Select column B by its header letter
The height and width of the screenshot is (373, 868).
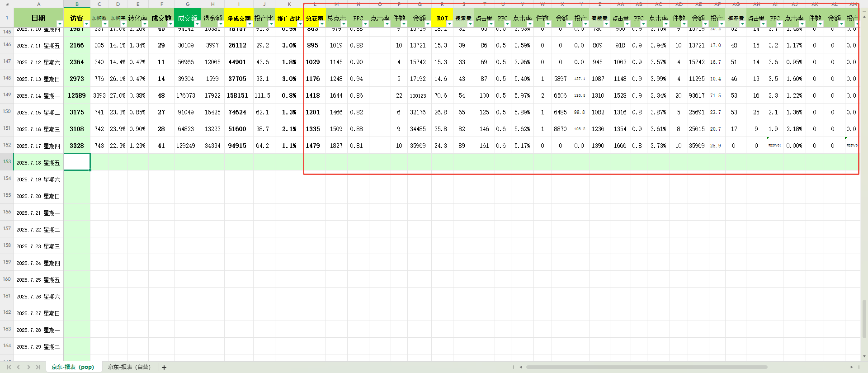[77, 4]
